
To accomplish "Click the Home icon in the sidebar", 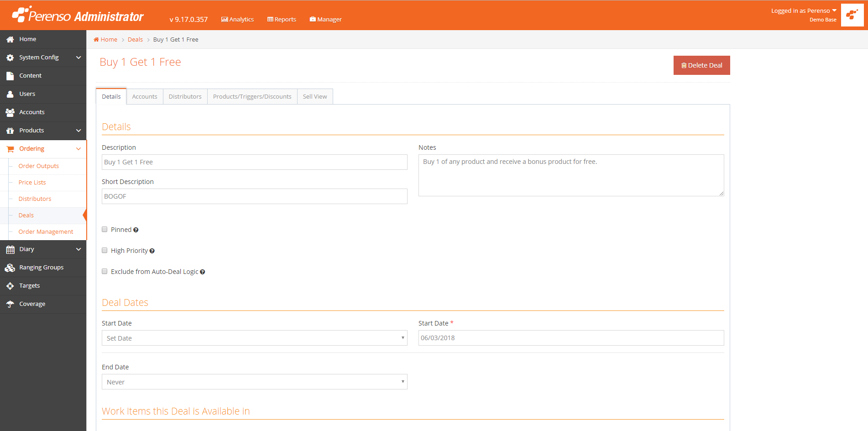I will (x=10, y=40).
